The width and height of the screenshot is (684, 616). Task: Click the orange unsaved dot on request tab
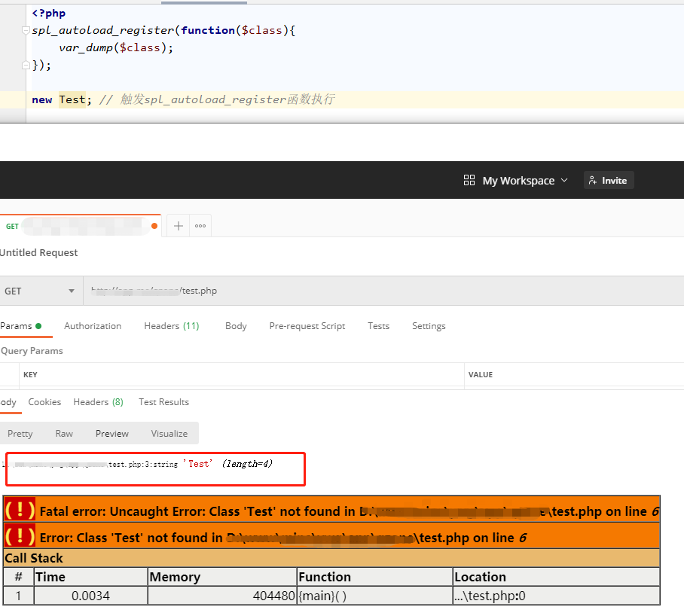tap(154, 226)
